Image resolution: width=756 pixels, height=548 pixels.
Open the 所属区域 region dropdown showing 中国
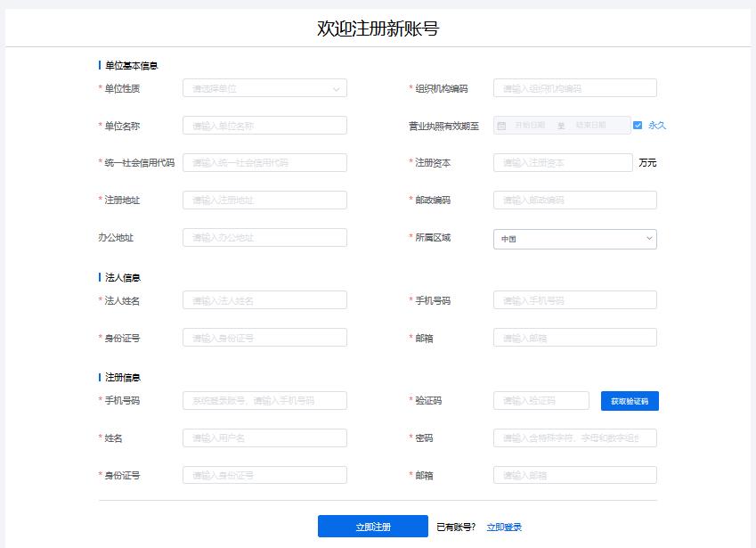(574, 239)
